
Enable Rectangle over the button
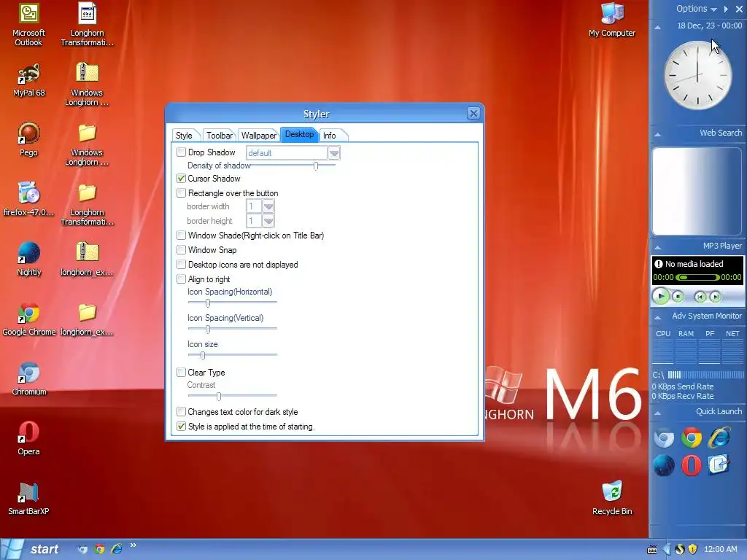coord(181,192)
